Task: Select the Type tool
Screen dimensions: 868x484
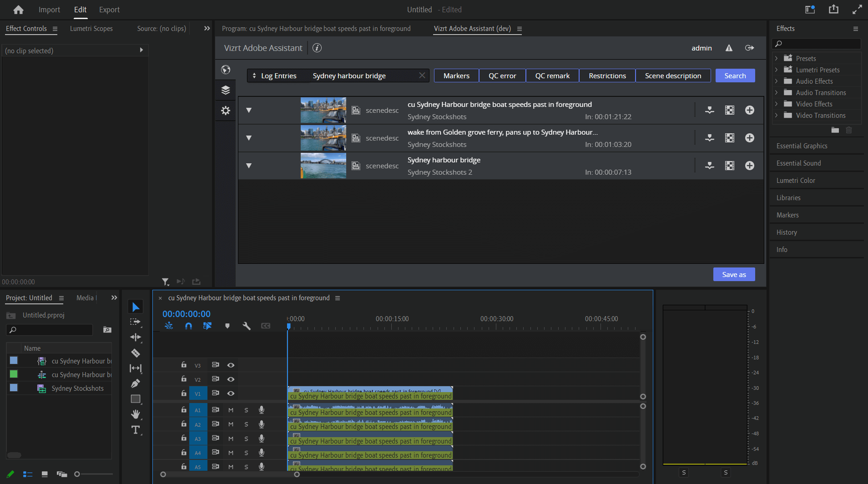Action: (x=136, y=429)
